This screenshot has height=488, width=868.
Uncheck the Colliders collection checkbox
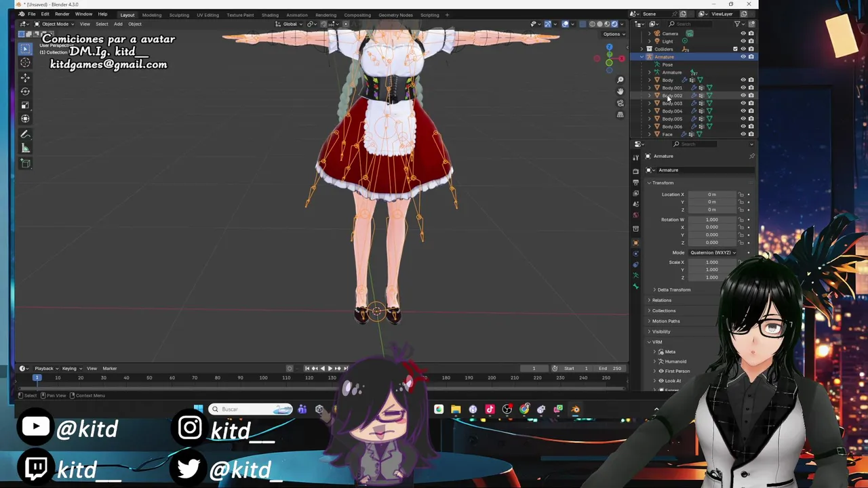pyautogui.click(x=735, y=49)
